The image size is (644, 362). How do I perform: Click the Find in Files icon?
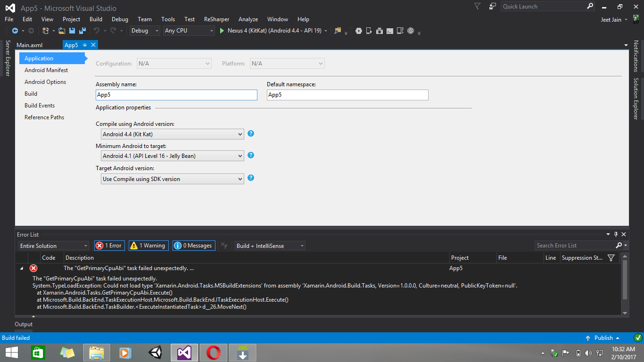coord(338,31)
